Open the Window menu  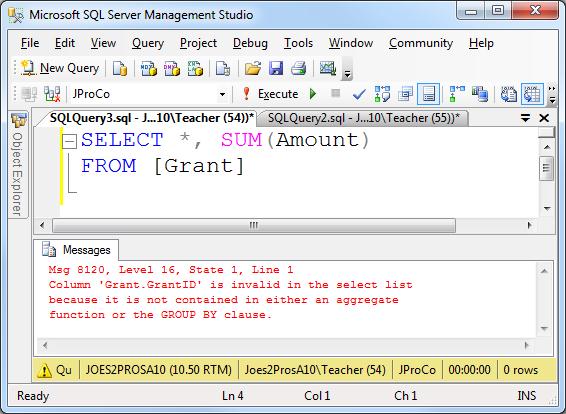pos(351,43)
